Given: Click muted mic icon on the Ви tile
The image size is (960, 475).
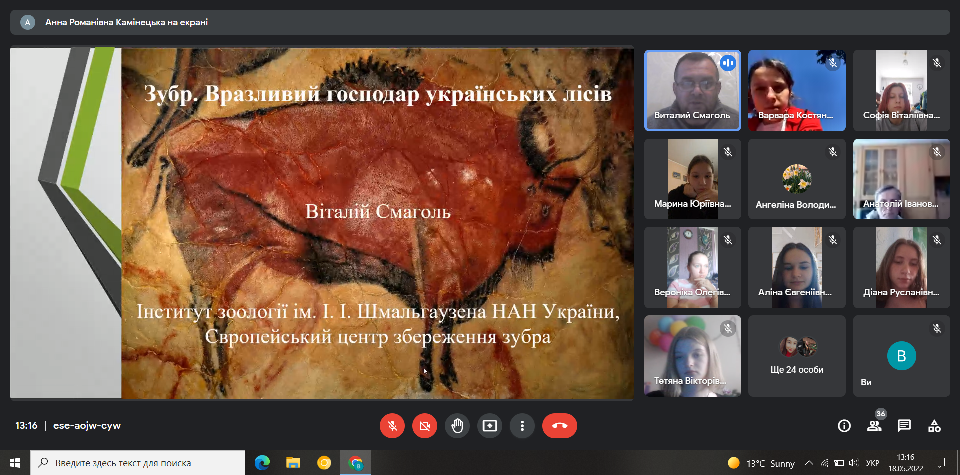Looking at the screenshot, I should pos(937,329).
